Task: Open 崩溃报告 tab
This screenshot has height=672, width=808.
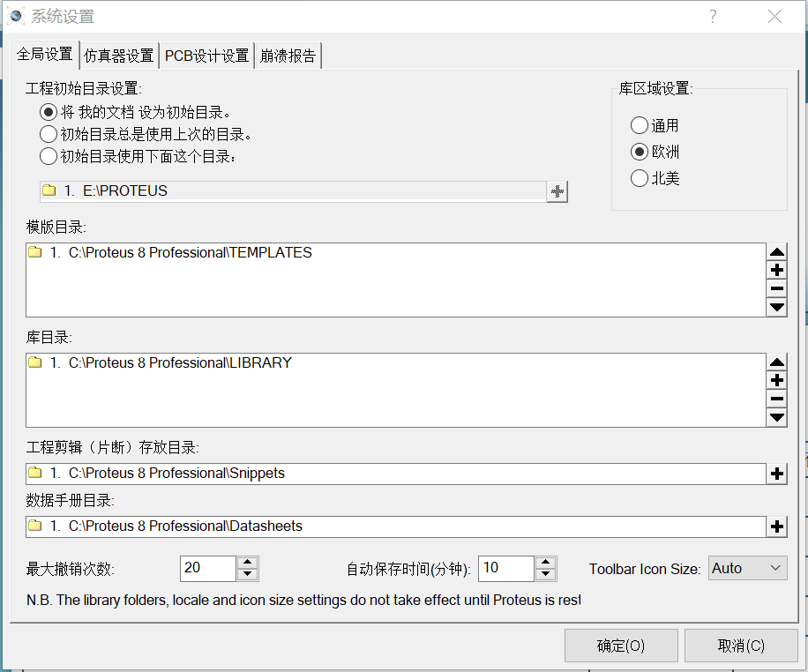Action: pyautogui.click(x=288, y=56)
